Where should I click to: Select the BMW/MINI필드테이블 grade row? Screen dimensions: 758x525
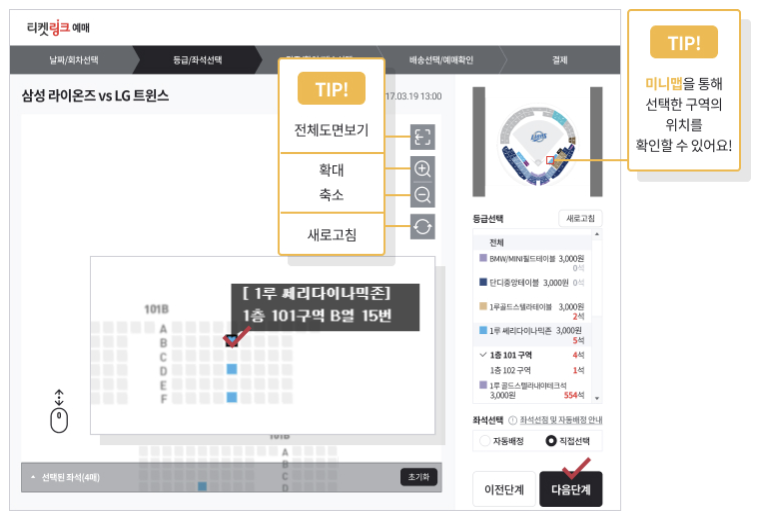tap(532, 262)
